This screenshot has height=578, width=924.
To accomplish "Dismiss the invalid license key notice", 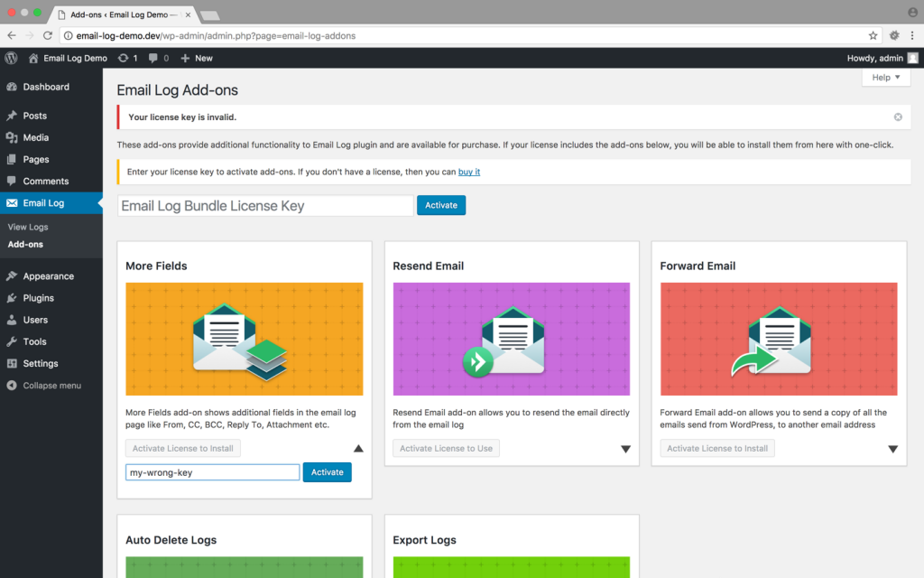I will click(x=898, y=117).
